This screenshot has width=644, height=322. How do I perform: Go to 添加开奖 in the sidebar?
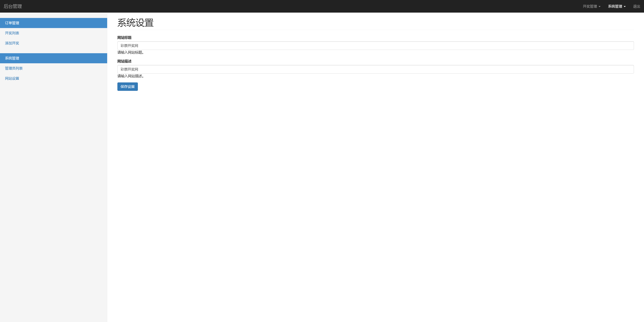pyautogui.click(x=12, y=43)
